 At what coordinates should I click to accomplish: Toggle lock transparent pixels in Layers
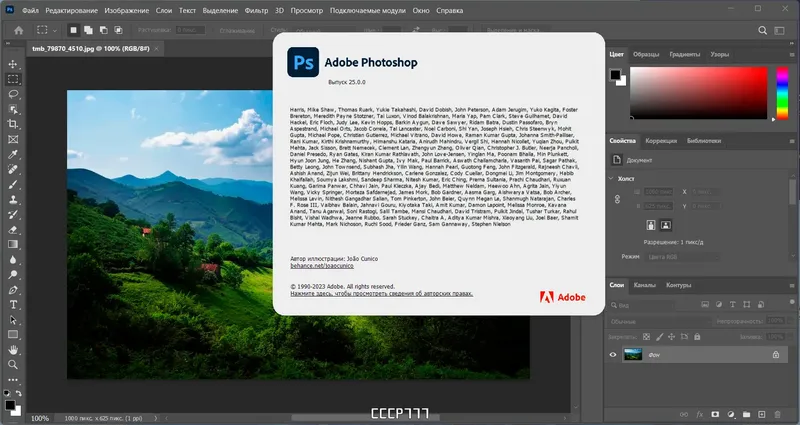pyautogui.click(x=646, y=337)
